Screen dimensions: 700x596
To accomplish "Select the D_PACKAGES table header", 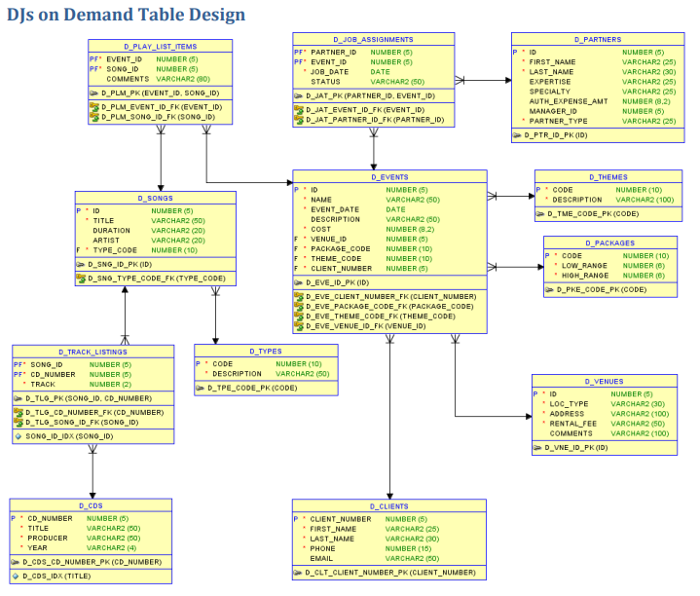I will pos(610,242).
